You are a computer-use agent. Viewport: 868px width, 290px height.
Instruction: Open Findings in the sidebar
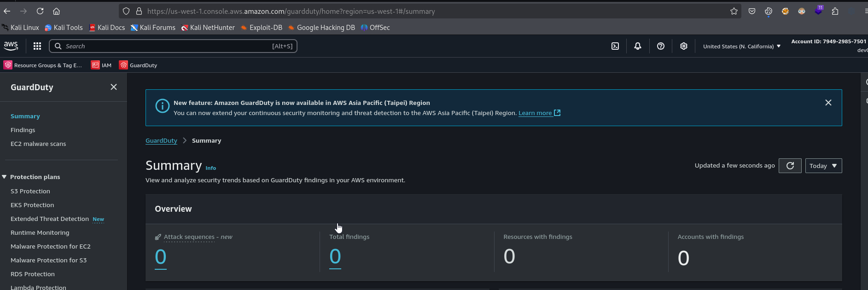click(x=23, y=130)
